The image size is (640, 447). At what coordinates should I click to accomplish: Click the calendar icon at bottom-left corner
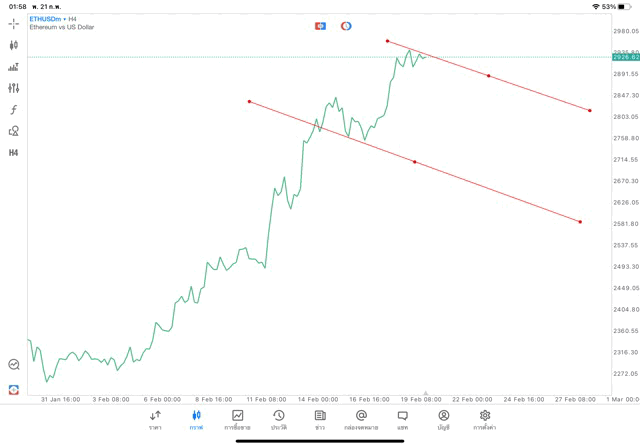point(13,389)
